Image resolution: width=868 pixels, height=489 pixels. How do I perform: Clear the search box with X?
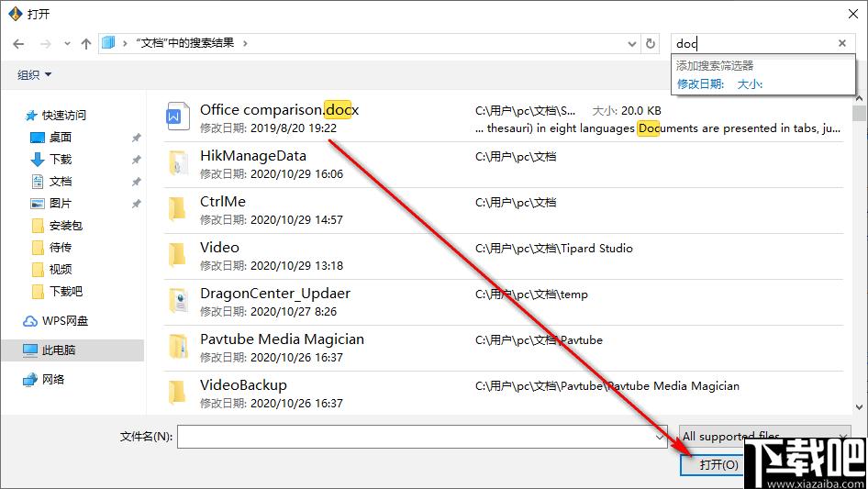click(x=842, y=43)
